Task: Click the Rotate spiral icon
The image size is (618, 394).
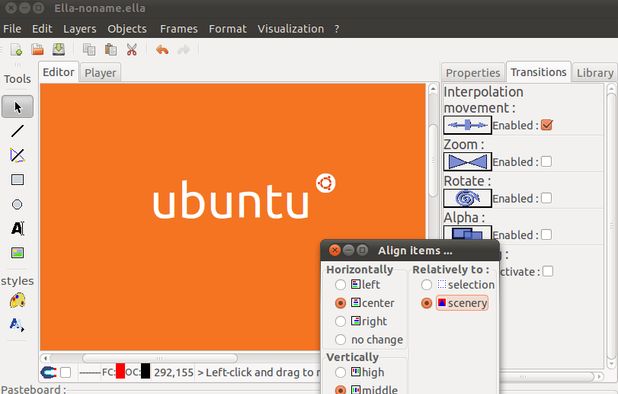Action: click(467, 198)
